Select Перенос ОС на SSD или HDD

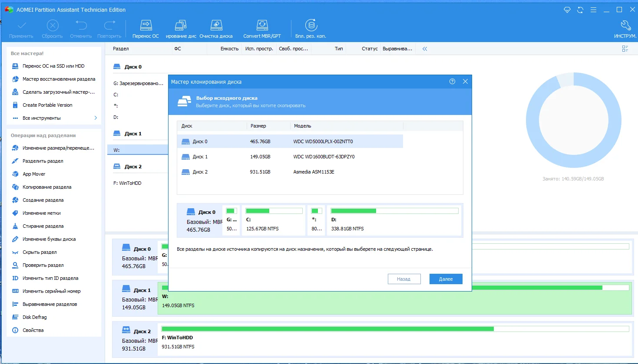click(53, 66)
